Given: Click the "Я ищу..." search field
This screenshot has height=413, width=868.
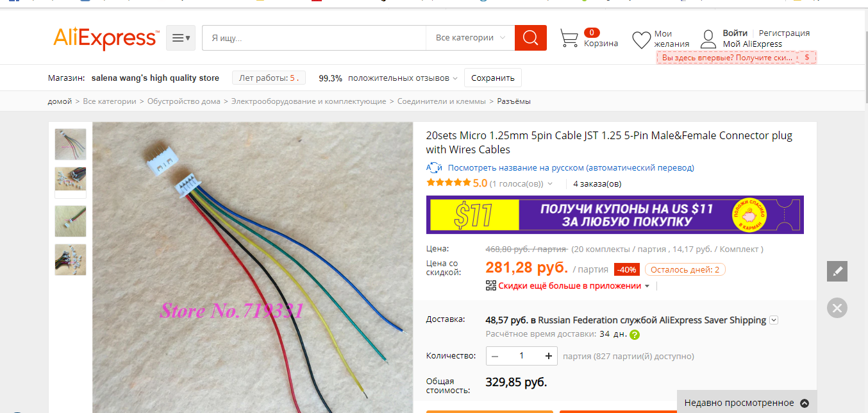Looking at the screenshot, I should (x=314, y=38).
